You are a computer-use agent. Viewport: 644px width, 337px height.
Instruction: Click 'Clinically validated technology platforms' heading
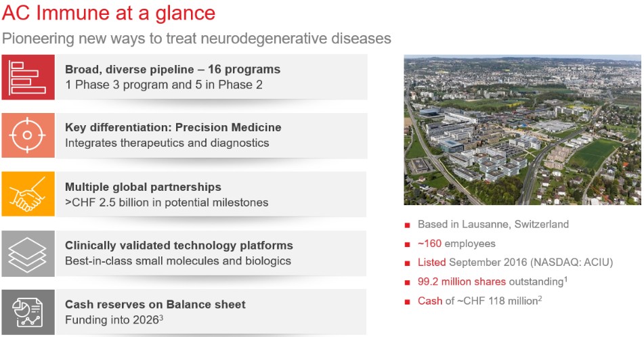coord(179,246)
